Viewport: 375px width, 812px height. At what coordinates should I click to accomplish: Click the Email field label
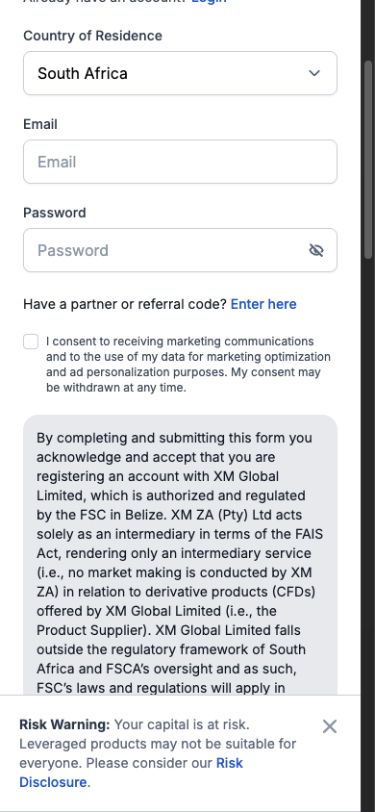click(x=40, y=124)
